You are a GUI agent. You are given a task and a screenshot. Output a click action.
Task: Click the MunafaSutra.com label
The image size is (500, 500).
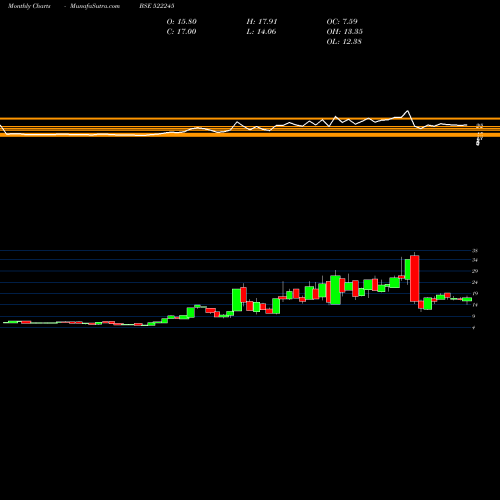click(95, 6)
